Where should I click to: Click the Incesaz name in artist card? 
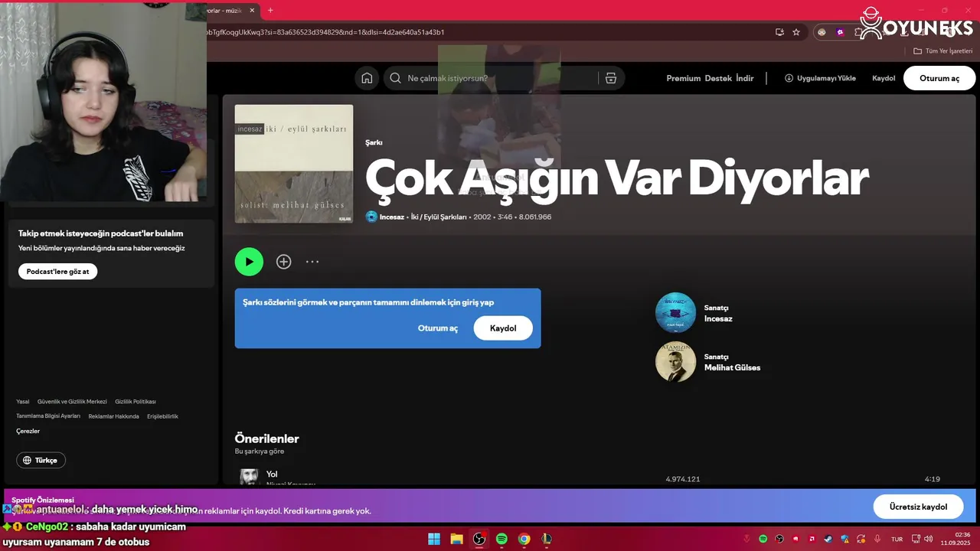tap(718, 318)
